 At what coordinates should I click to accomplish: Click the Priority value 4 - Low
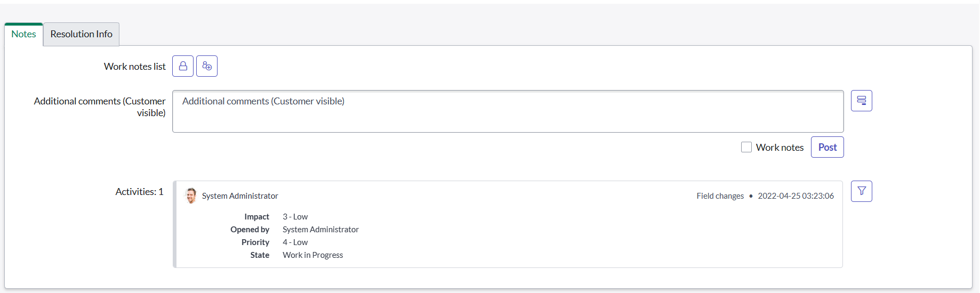click(x=295, y=242)
